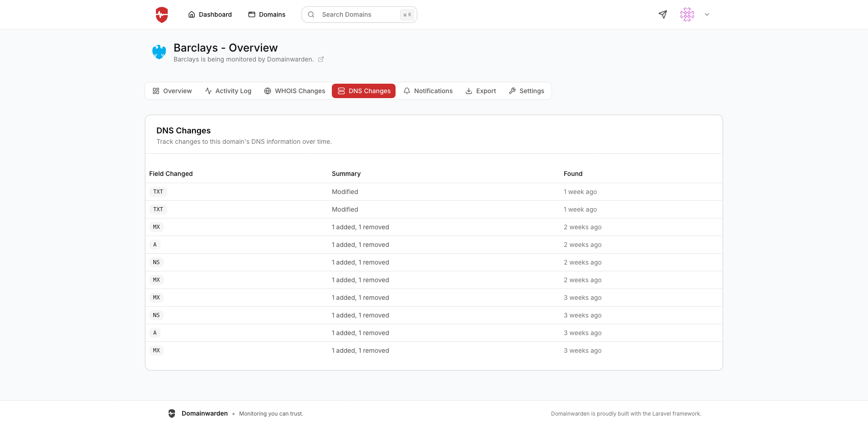Open the Settings tab
The height and width of the screenshot is (426, 868).
point(527,91)
